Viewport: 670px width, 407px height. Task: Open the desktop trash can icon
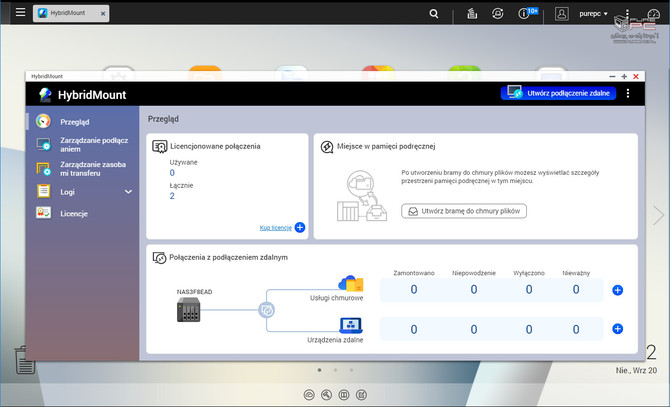[x=24, y=360]
